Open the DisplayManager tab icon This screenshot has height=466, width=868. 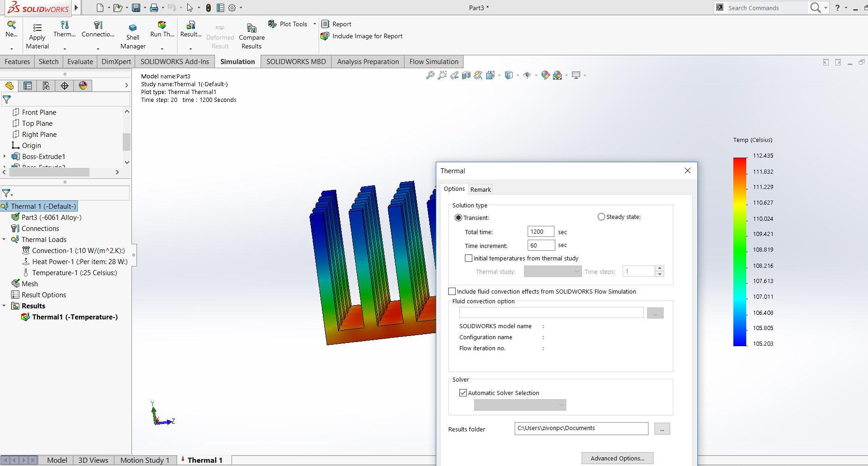click(83, 86)
